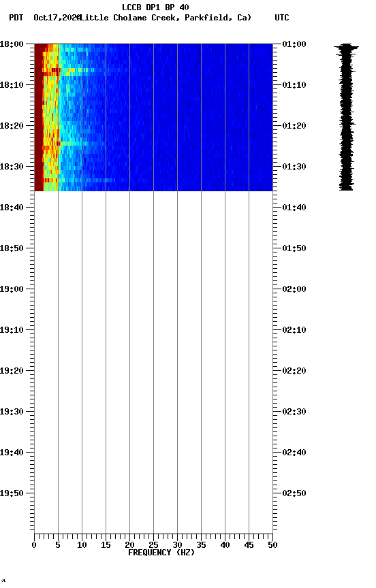Click the '25' frequency axis label

click(x=153, y=545)
